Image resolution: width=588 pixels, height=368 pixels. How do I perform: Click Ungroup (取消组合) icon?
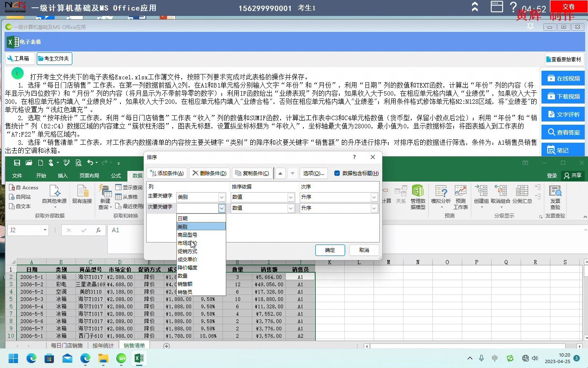point(501,197)
